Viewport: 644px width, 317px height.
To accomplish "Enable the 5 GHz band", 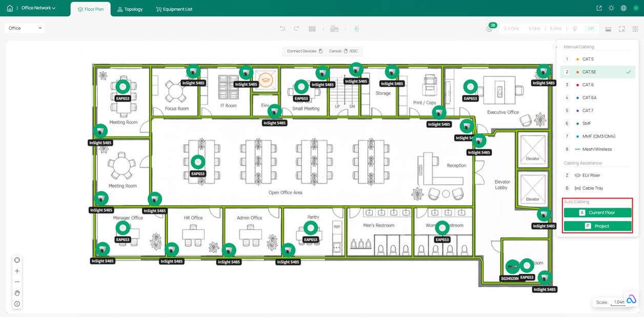I will [534, 29].
